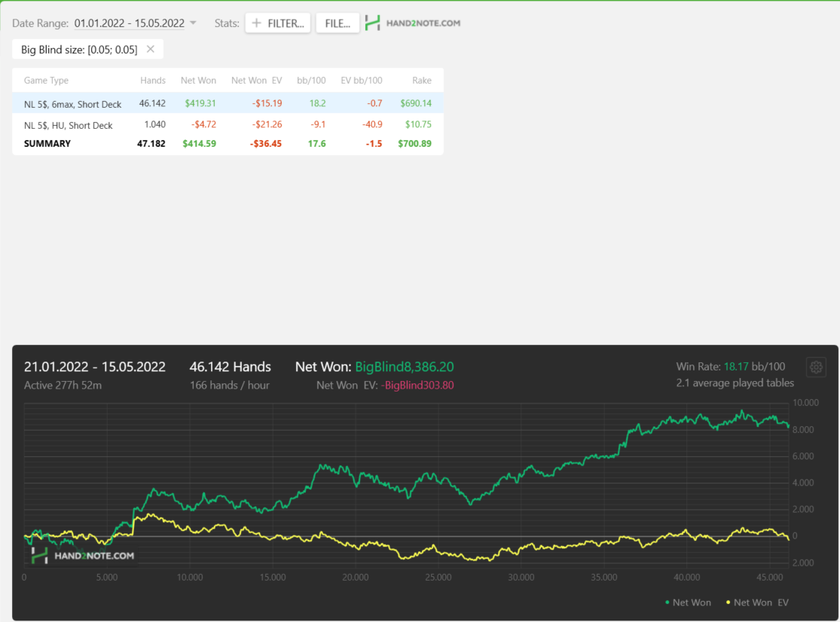Image resolution: width=840 pixels, height=622 pixels.
Task: Click the Hand2Note.com logo at top
Action: point(413,23)
